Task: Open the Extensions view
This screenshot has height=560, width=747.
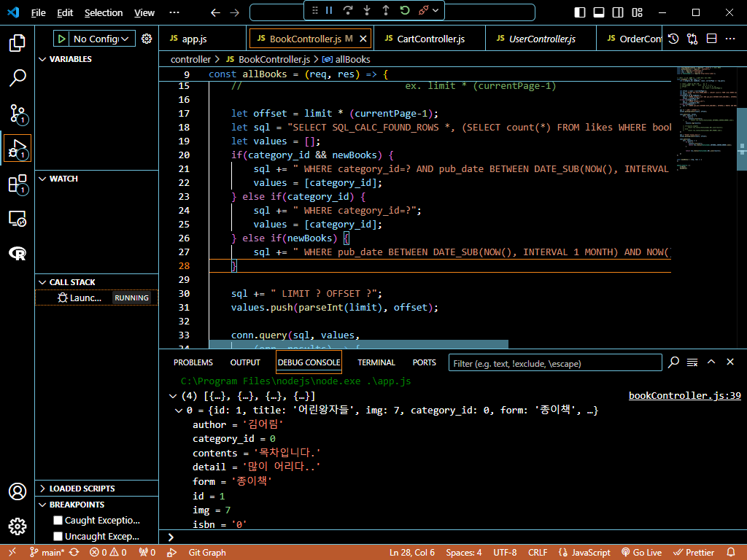Action: [18, 184]
